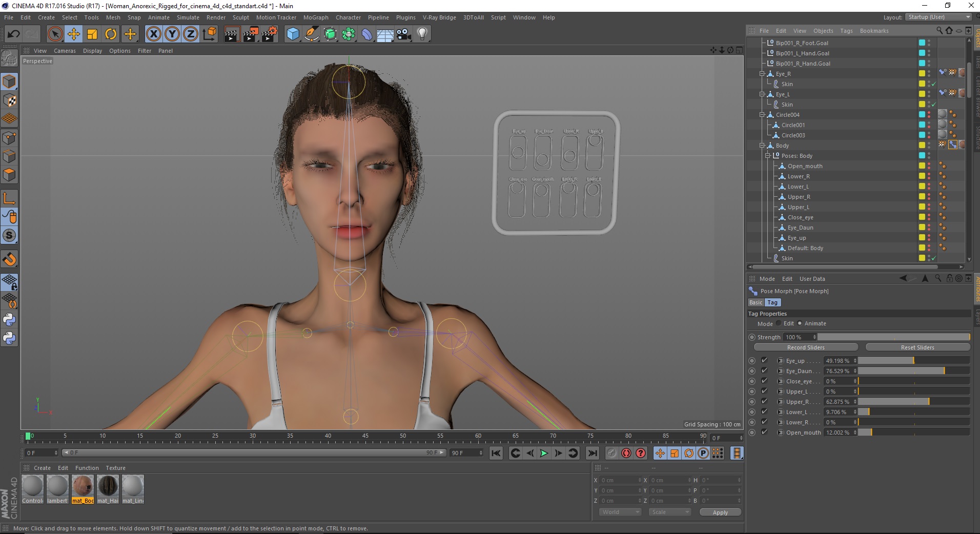
Task: Click the Coordinate System icon
Action: 209,34
